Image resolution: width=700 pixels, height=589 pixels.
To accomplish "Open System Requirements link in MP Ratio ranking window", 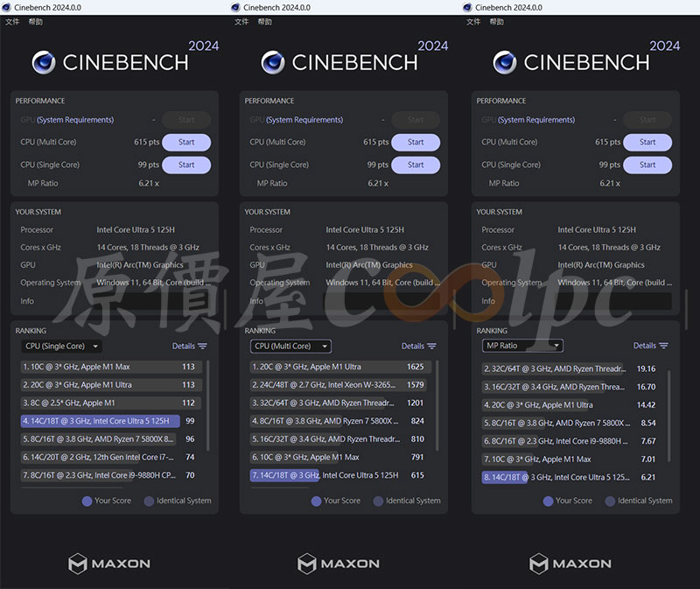I will [536, 120].
